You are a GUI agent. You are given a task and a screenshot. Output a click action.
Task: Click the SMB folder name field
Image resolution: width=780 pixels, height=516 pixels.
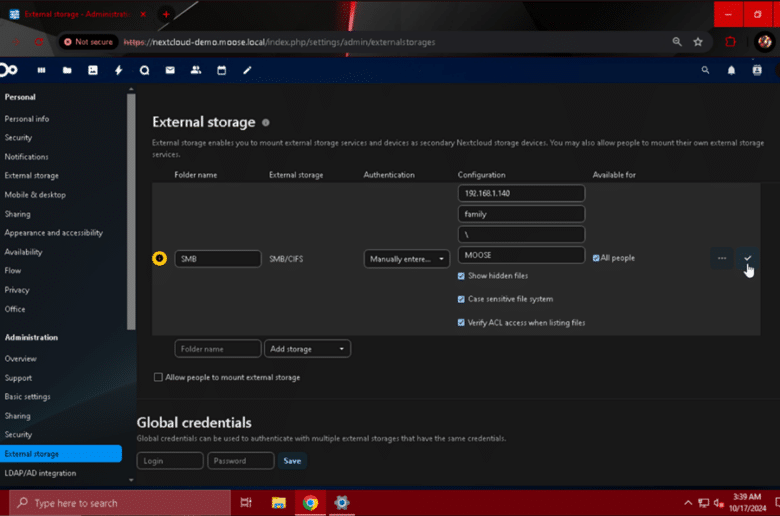coord(218,259)
